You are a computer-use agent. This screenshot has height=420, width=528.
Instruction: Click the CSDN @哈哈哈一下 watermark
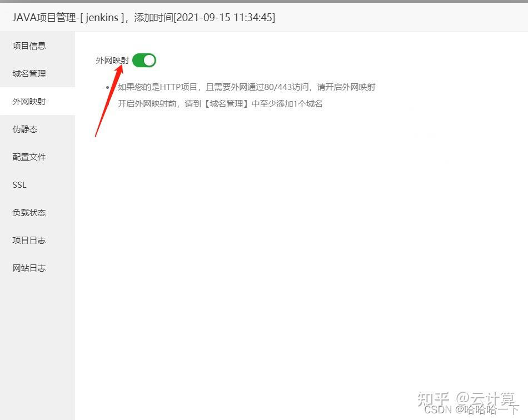point(471,409)
